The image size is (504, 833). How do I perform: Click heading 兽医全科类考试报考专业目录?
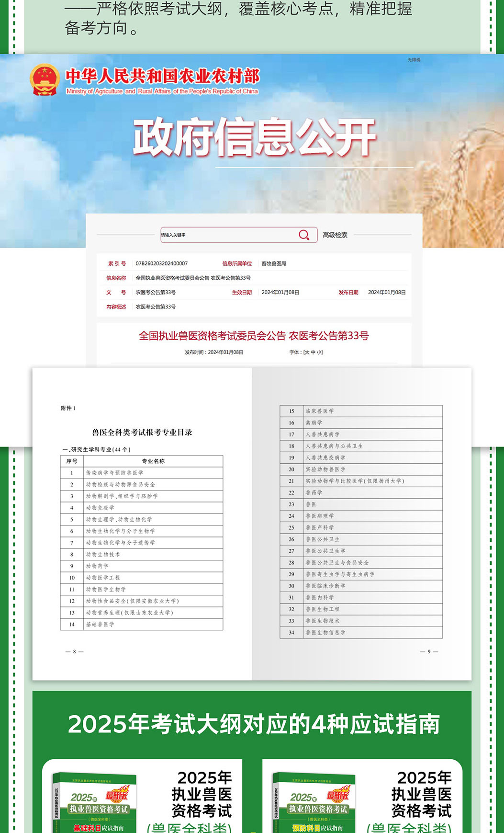tap(142, 432)
